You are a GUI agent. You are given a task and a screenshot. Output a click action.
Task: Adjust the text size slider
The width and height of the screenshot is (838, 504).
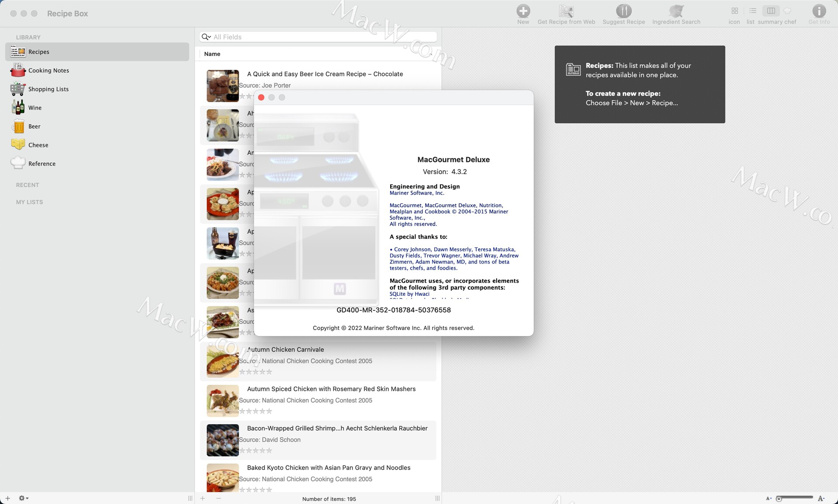tap(794, 498)
